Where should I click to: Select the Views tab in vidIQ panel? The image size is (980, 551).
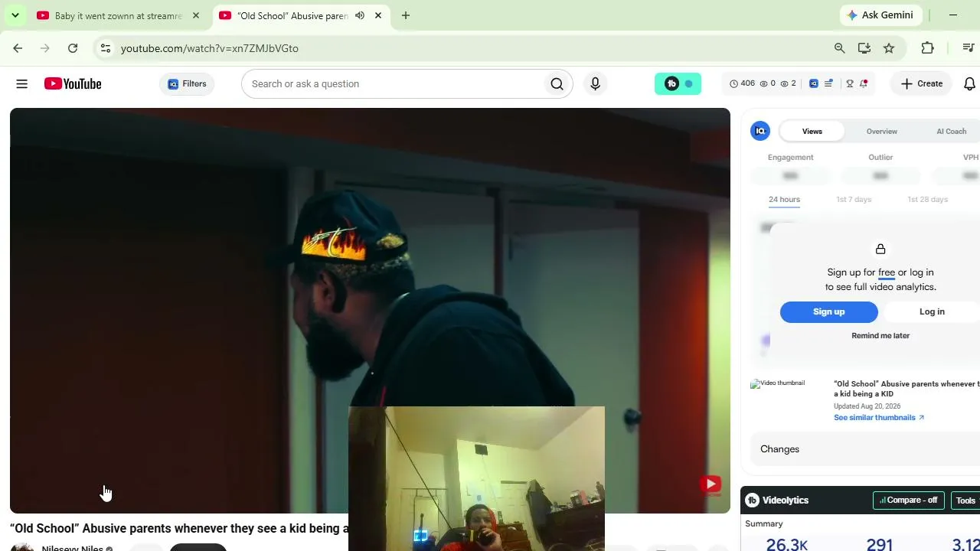pyautogui.click(x=812, y=132)
